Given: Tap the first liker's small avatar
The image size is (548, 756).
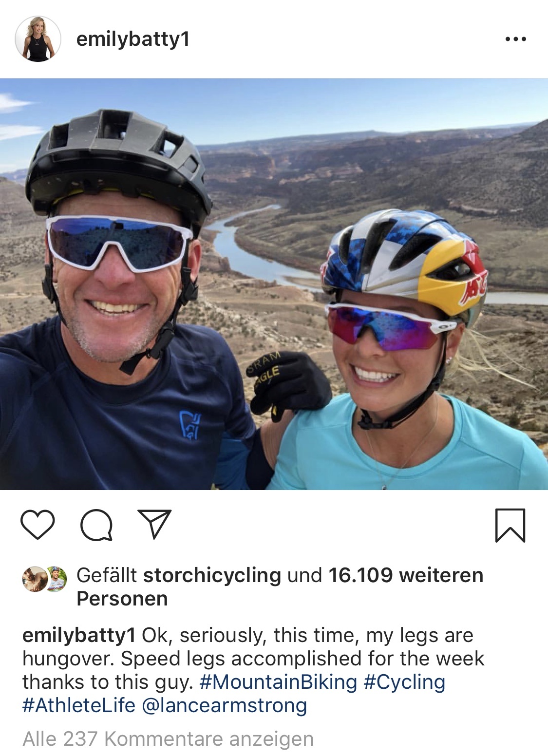Looking at the screenshot, I should click(x=34, y=579).
